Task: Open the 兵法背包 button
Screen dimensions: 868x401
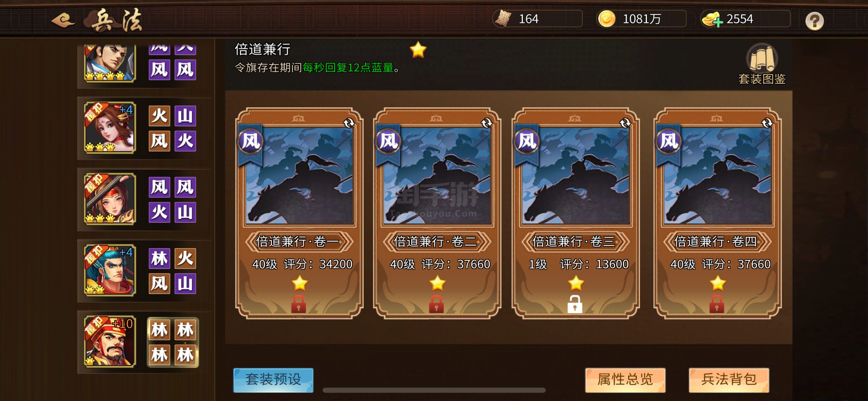Action: coord(729,380)
